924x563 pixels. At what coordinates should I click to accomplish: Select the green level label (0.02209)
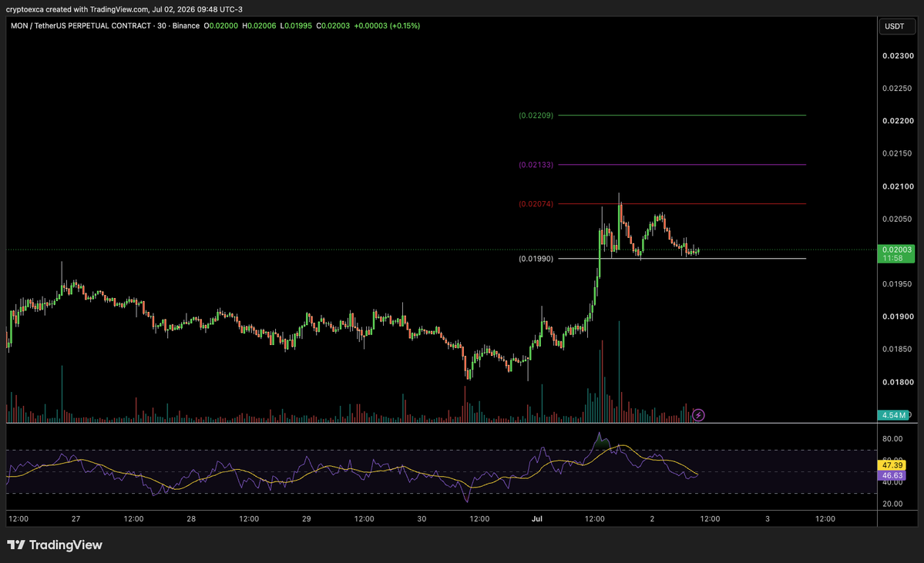coord(536,116)
